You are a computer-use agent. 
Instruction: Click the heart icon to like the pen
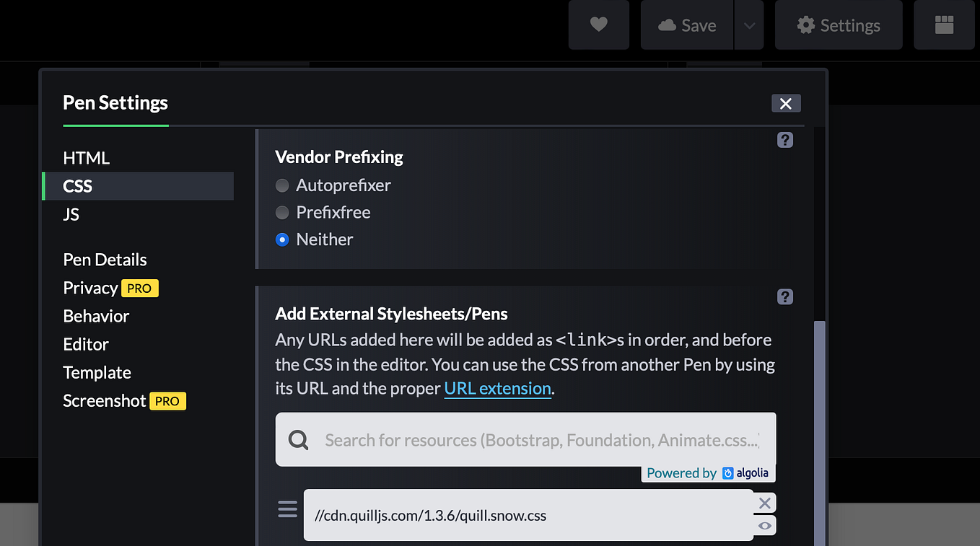coord(598,25)
